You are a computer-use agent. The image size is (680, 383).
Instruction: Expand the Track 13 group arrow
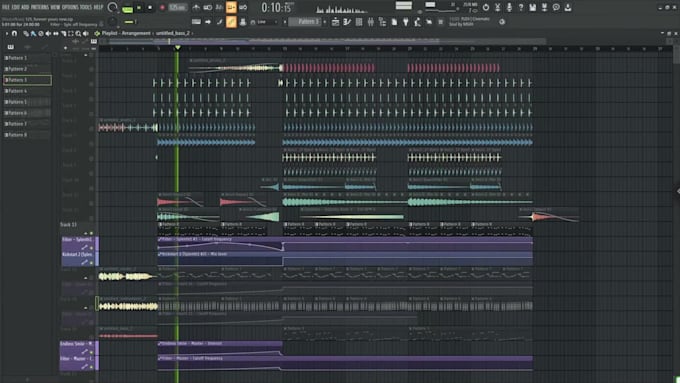click(x=85, y=233)
